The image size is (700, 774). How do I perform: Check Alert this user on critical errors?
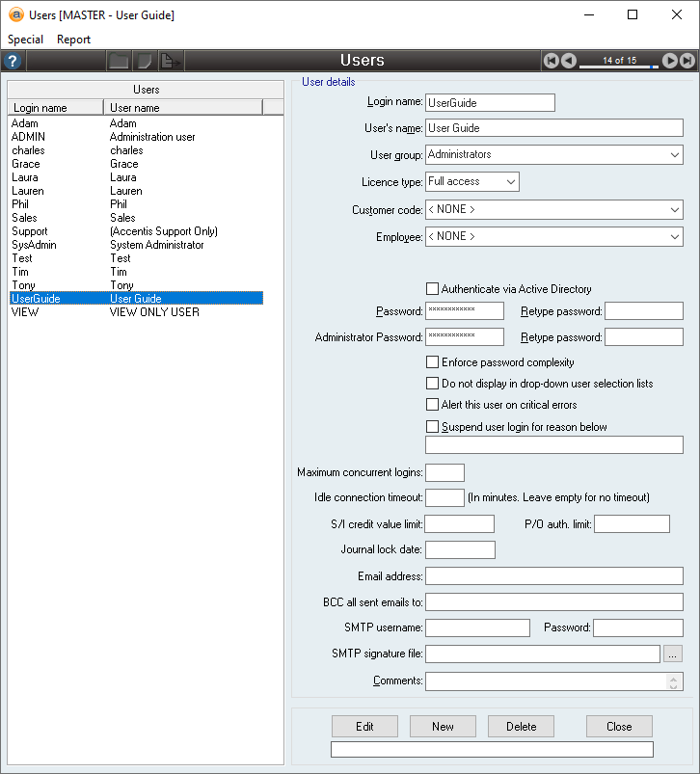(432, 405)
